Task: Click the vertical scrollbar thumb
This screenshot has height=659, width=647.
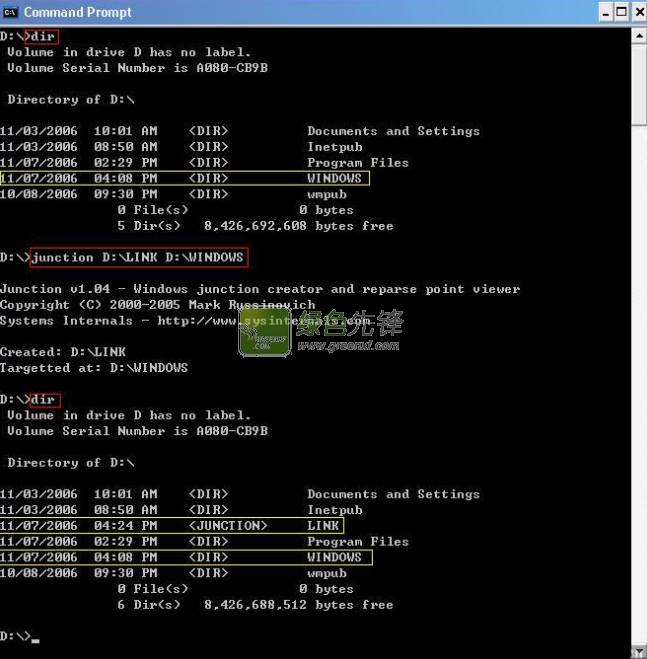Action: 638,85
